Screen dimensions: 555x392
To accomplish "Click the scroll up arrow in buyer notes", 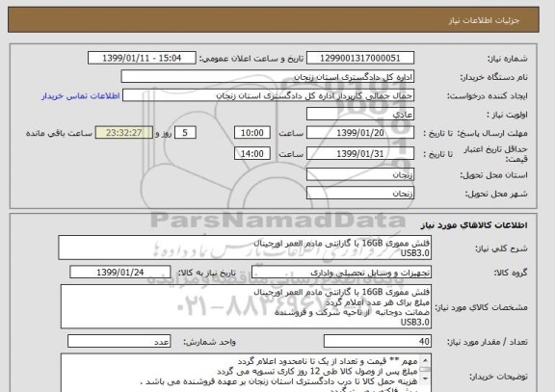I will (x=425, y=360).
